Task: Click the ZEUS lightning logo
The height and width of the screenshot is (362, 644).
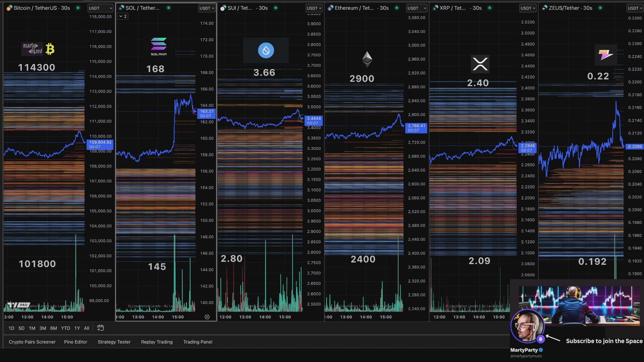Action: pyautogui.click(x=606, y=55)
